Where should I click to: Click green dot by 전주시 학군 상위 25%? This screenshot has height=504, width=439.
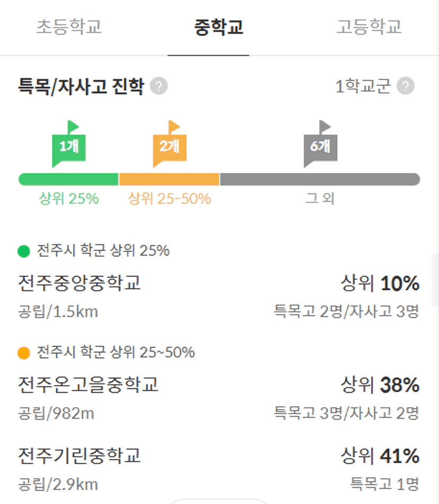pyautogui.click(x=24, y=251)
